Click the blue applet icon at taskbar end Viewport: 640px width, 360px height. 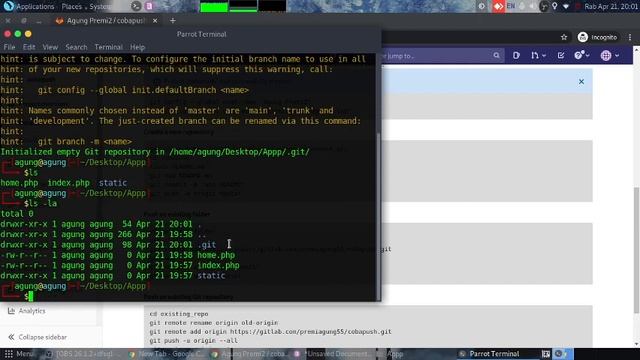562,354
